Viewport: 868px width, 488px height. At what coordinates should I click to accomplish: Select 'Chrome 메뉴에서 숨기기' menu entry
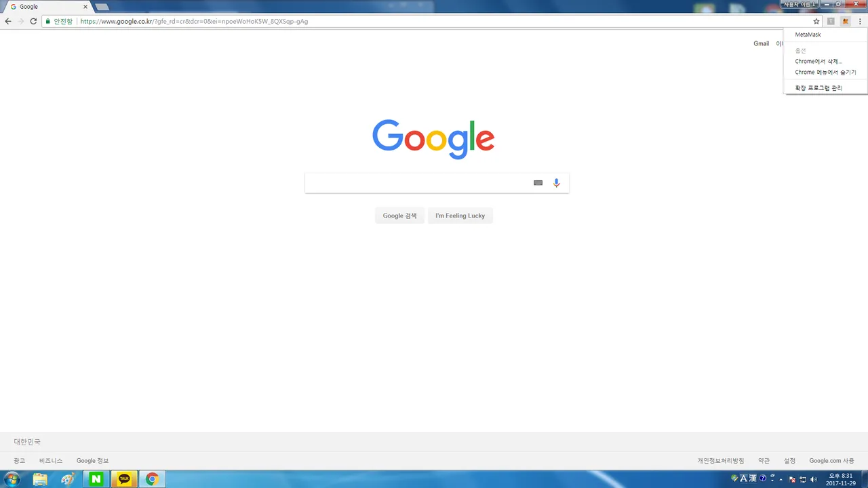point(825,72)
